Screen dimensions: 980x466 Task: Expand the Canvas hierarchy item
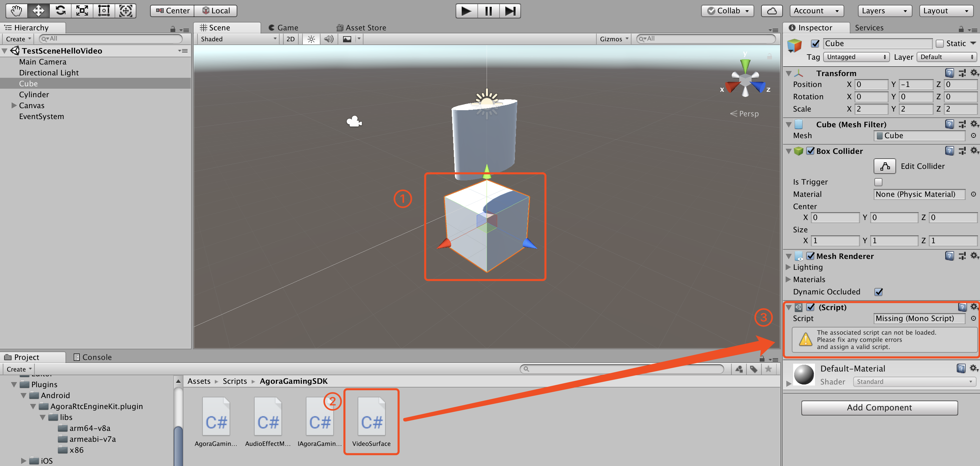tap(14, 105)
